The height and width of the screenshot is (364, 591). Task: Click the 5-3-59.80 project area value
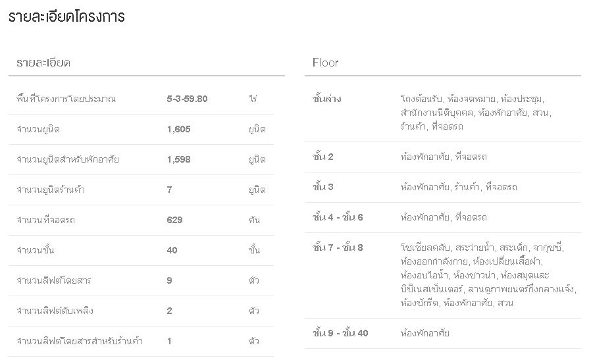tap(187, 99)
